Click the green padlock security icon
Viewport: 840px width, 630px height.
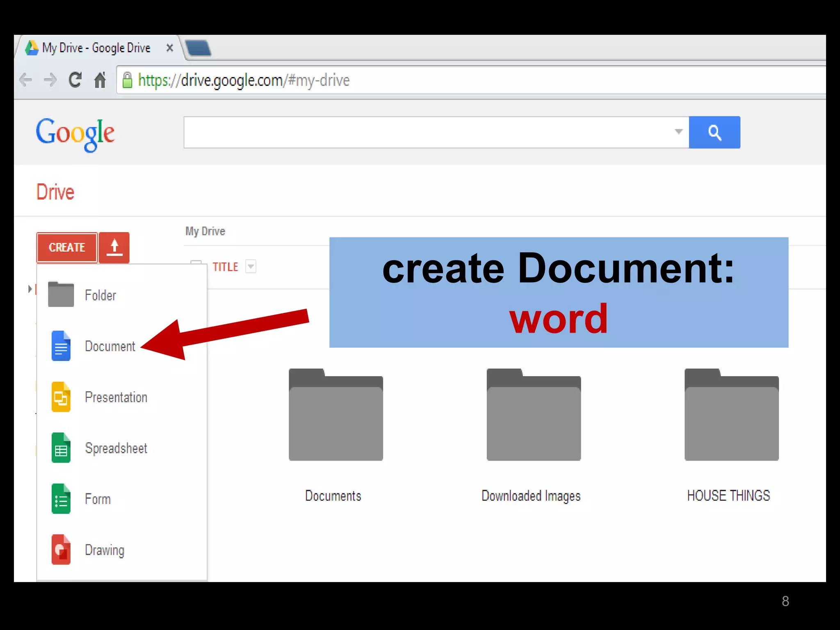pos(128,80)
